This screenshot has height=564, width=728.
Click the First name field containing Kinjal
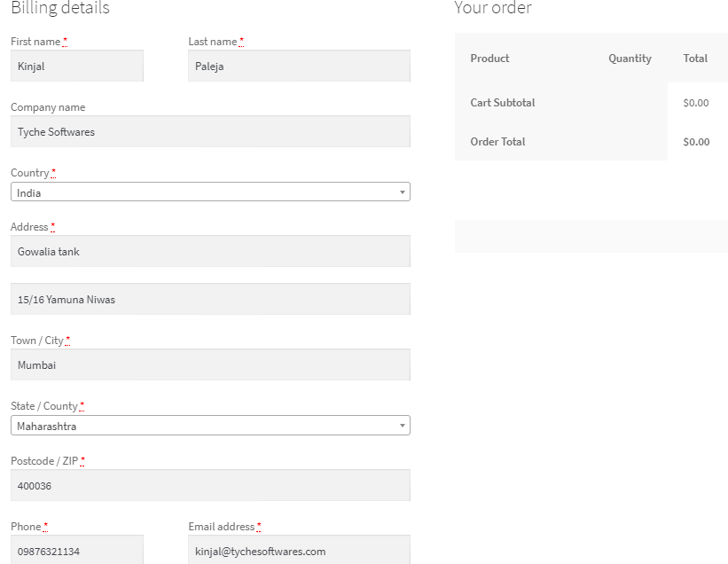point(77,66)
